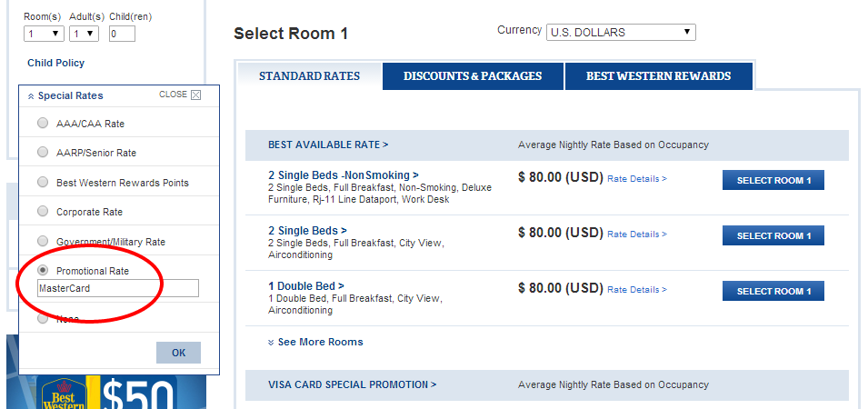Collapse Special Rates double-chevron icon

(31, 96)
